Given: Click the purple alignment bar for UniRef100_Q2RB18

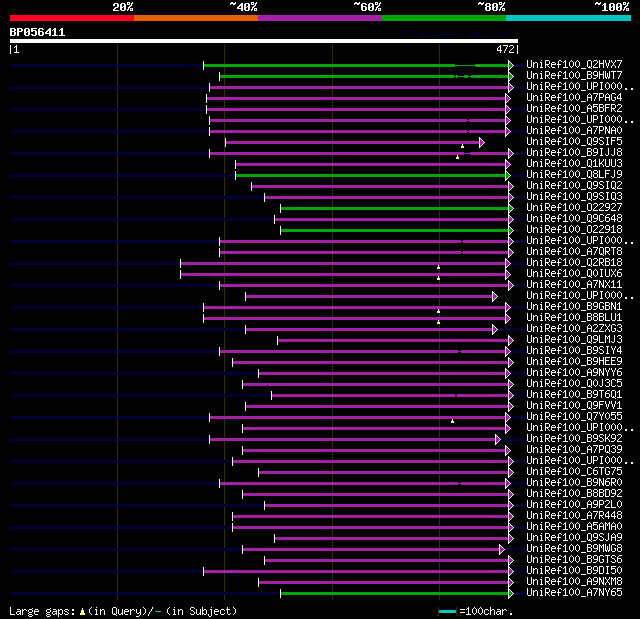Looking at the screenshot, I should coord(343,264).
